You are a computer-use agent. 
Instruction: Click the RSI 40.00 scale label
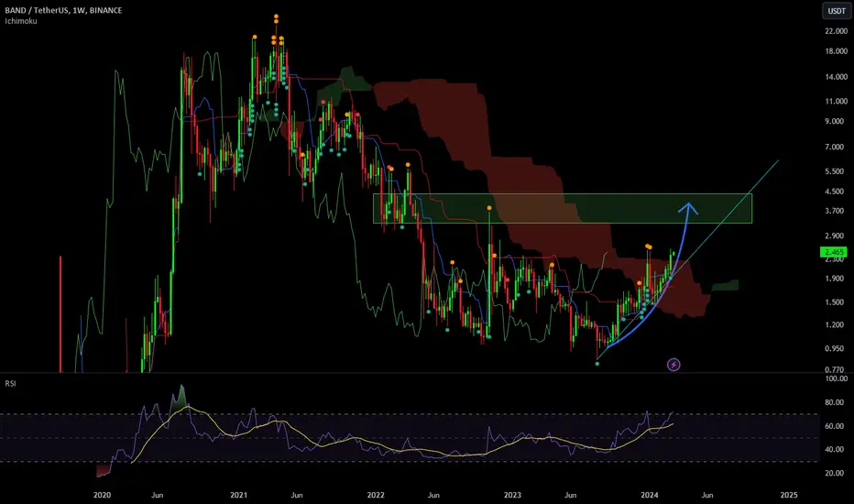click(x=835, y=450)
